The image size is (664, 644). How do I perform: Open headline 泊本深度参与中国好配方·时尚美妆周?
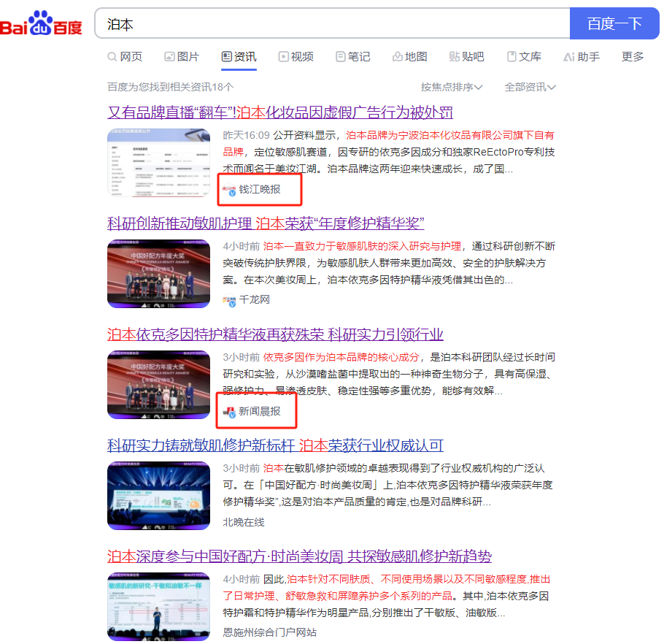coord(299,556)
